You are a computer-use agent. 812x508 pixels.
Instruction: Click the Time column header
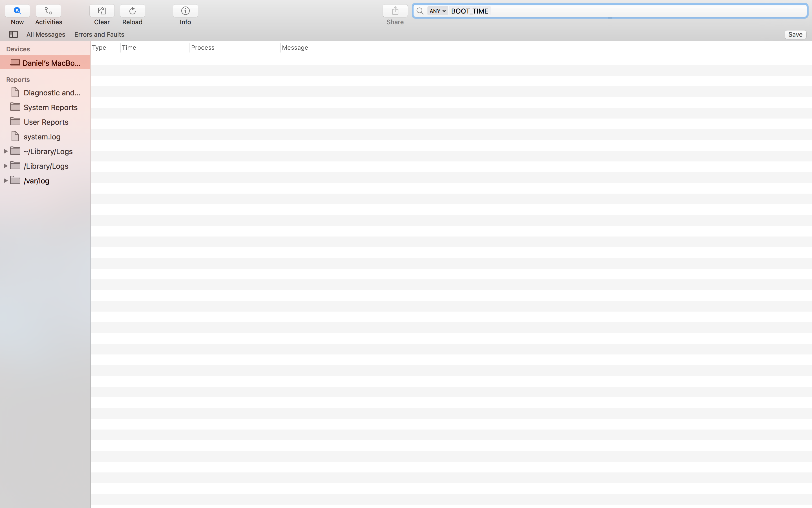[155, 47]
